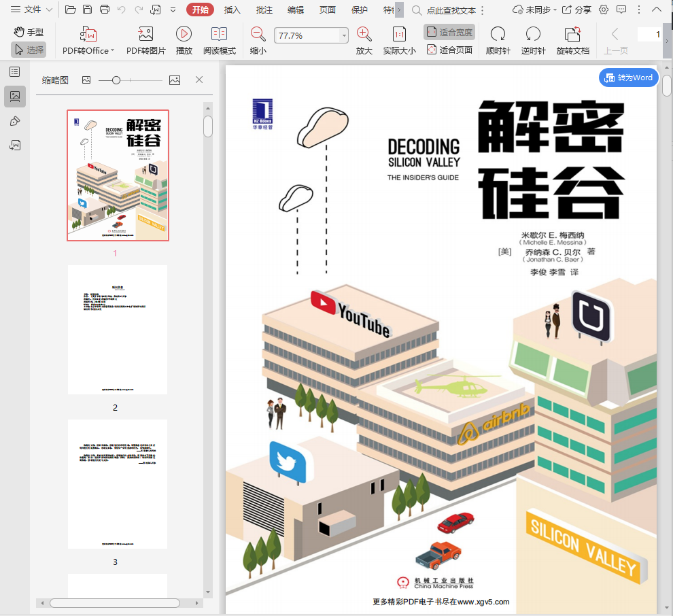Image resolution: width=673 pixels, height=616 pixels.
Task: Expand the PDF转Office dropdown arrow
Action: (112, 51)
